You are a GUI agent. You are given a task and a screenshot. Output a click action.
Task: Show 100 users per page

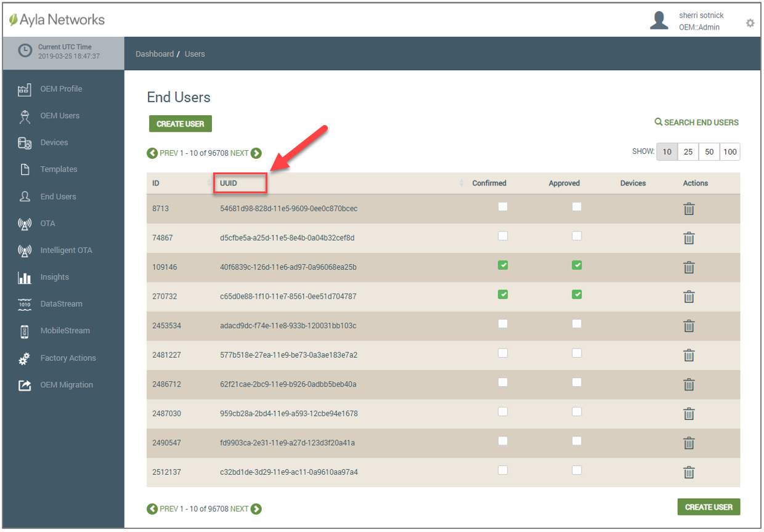[x=730, y=152]
